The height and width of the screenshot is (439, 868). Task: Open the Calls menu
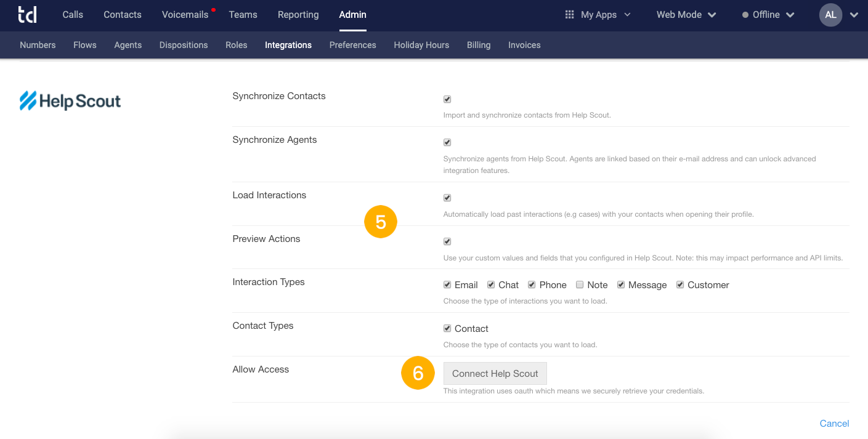73,15
